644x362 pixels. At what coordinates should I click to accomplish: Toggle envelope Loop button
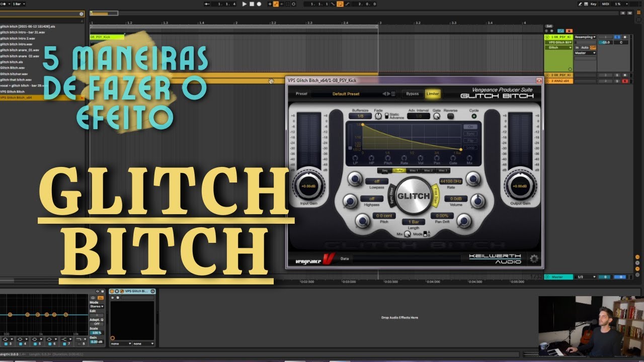470,148
